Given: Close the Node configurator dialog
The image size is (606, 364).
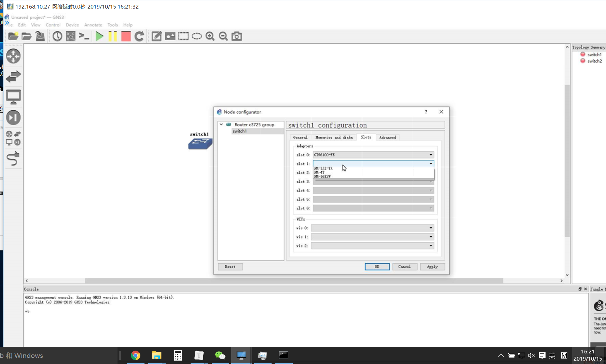Looking at the screenshot, I should (441, 112).
